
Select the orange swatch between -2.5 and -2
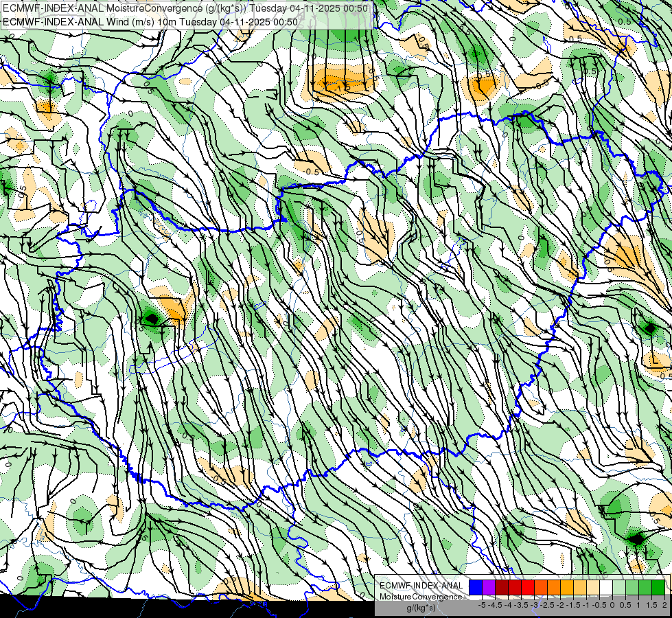554,587
